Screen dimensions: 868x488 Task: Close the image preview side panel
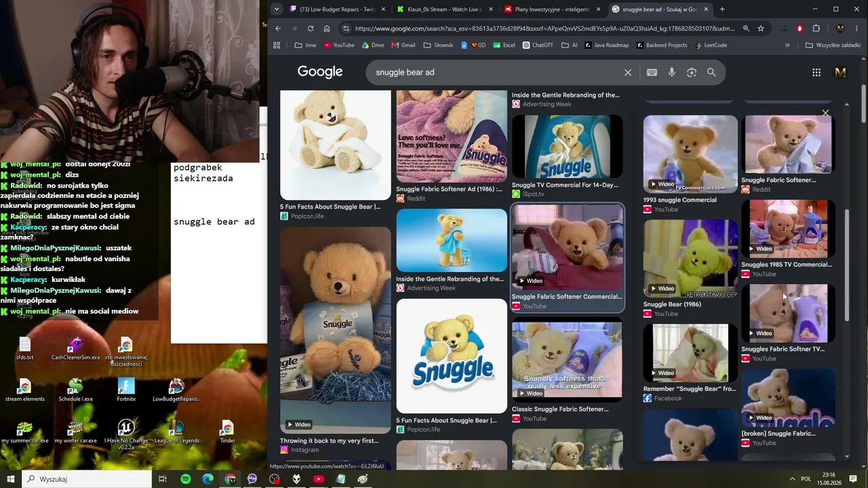click(825, 113)
